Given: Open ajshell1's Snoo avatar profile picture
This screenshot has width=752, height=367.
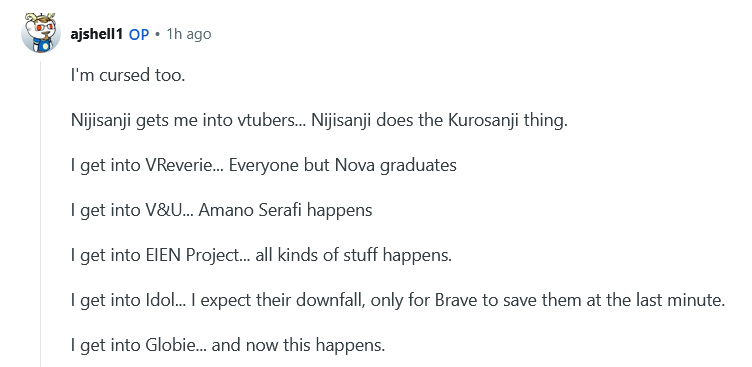Looking at the screenshot, I should pos(41,34).
